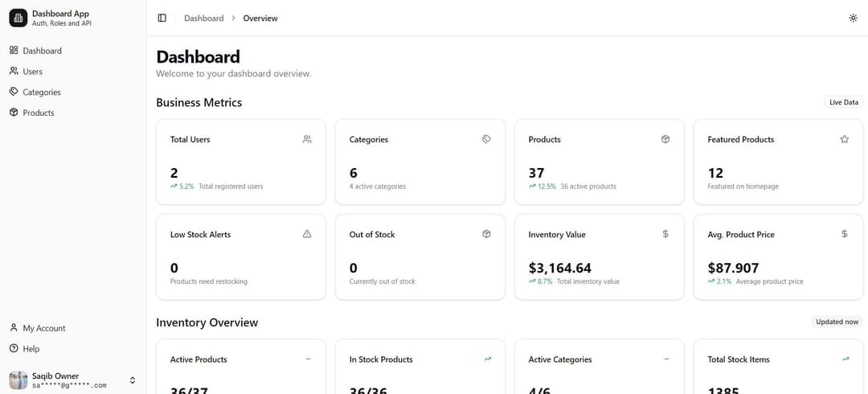The height and width of the screenshot is (394, 868).
Task: Click the 'Auth, Roles and API' subtitle
Action: pos(62,24)
